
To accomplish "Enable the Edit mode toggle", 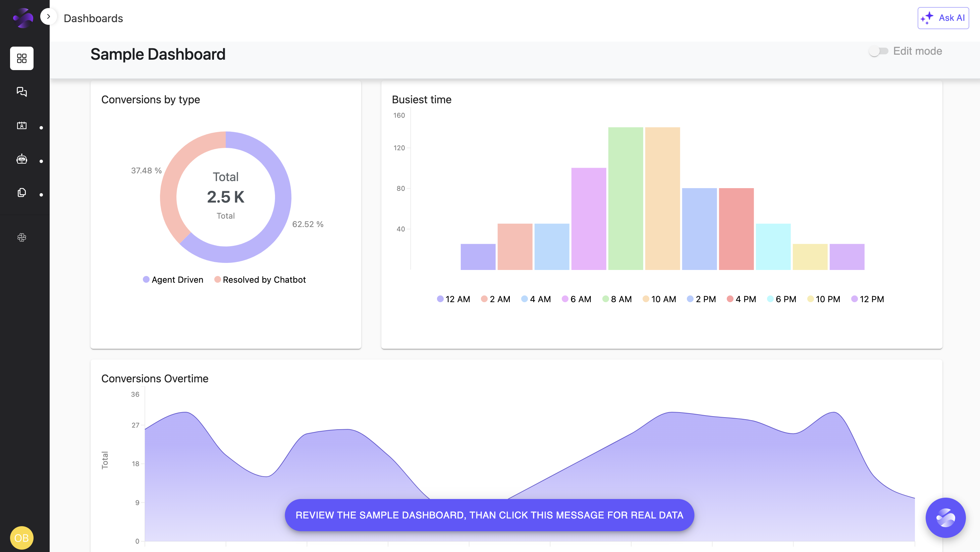I will pos(878,51).
